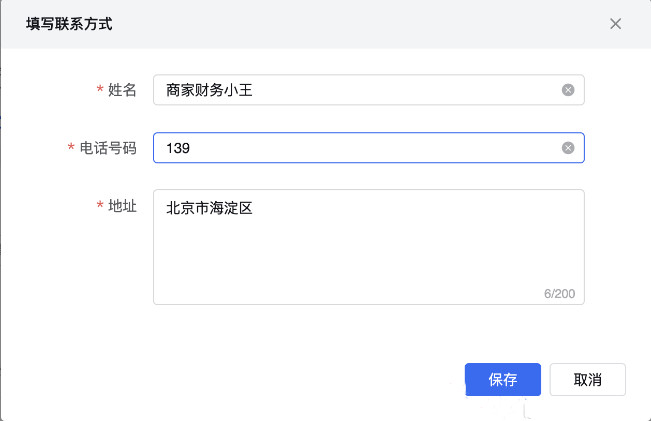This screenshot has width=651, height=421.
Task: Click the 保存 button
Action: [503, 380]
